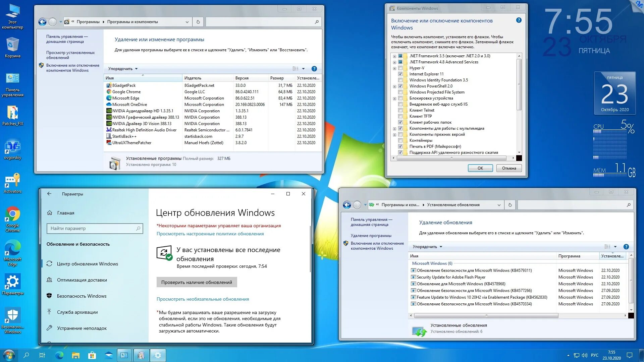Click Task View icon on taskbar

click(x=42, y=355)
